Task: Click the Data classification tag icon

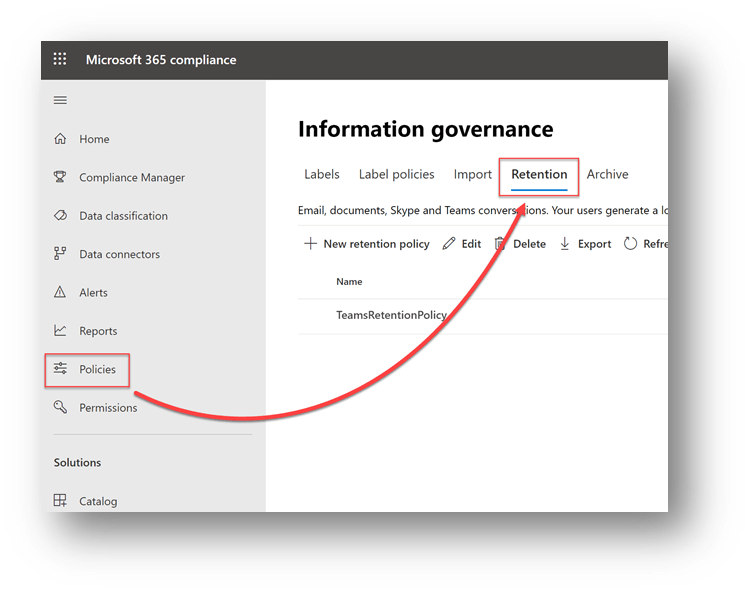Action: coord(60,216)
